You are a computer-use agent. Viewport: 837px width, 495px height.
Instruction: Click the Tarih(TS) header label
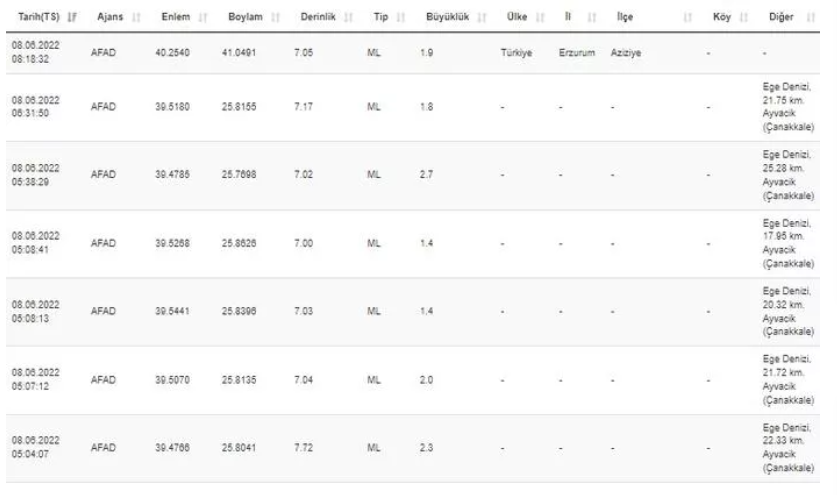(38, 17)
